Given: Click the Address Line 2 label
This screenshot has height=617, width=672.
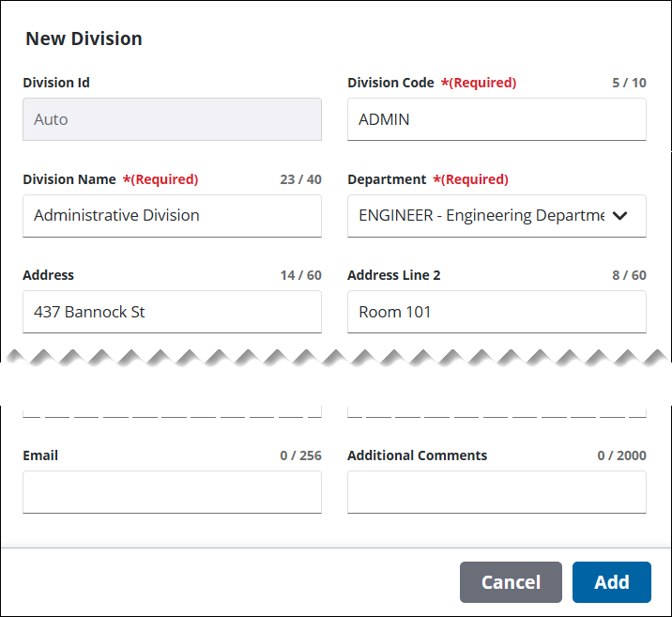Looking at the screenshot, I should coord(393,275).
